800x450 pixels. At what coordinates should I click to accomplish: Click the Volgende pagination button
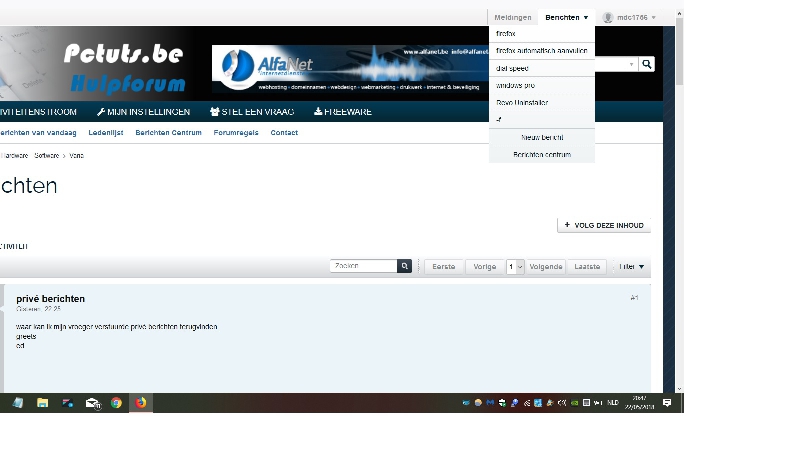pos(546,267)
